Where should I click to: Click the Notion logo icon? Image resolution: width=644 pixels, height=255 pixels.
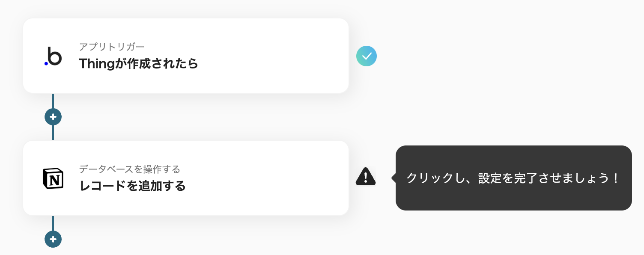point(53,178)
